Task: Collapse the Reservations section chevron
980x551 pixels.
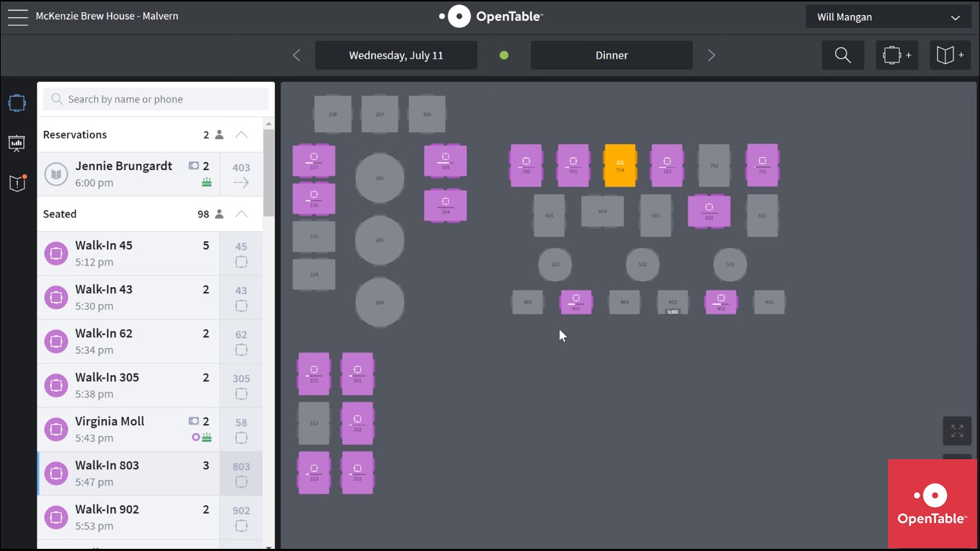Action: click(x=242, y=135)
